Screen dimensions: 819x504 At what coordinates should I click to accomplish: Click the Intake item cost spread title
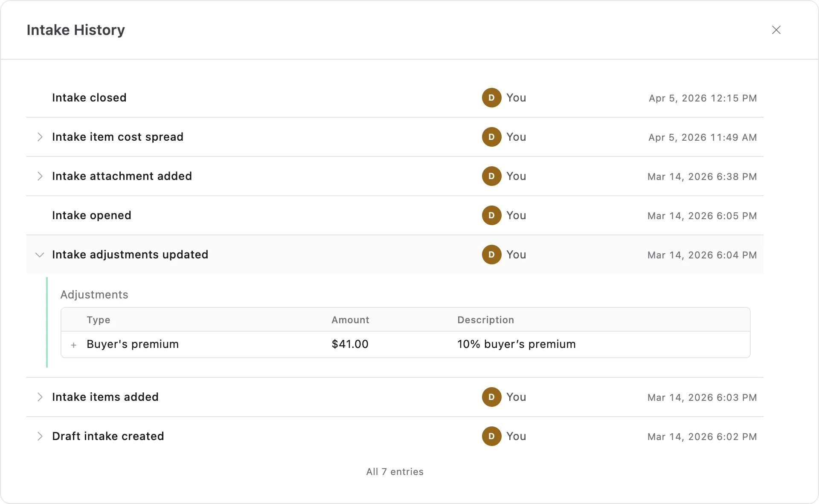118,137
